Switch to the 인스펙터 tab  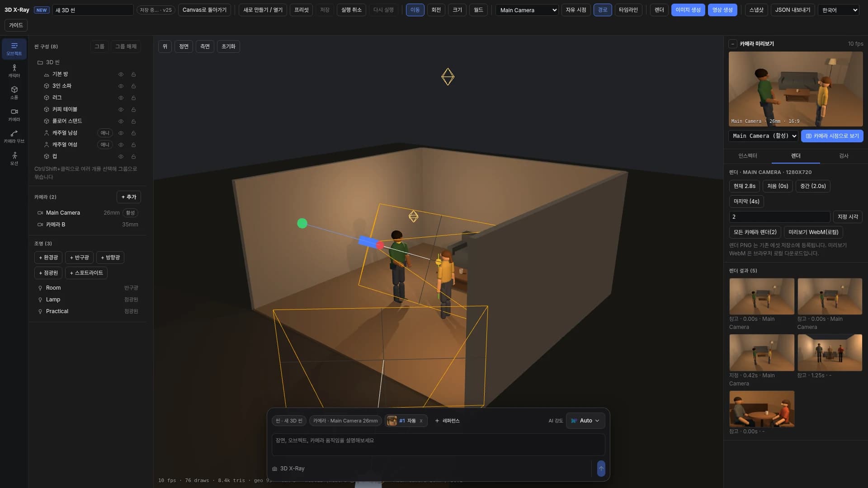pyautogui.click(x=748, y=156)
